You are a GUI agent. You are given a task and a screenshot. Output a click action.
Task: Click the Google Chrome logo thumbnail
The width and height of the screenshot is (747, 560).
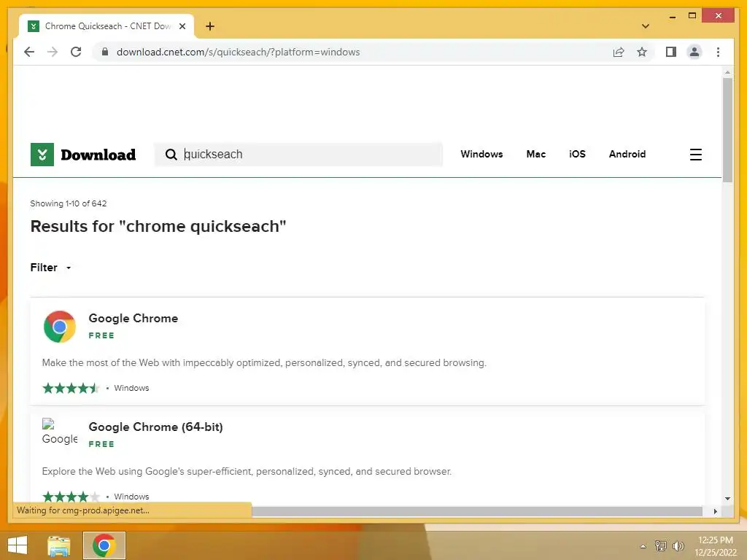pos(60,327)
